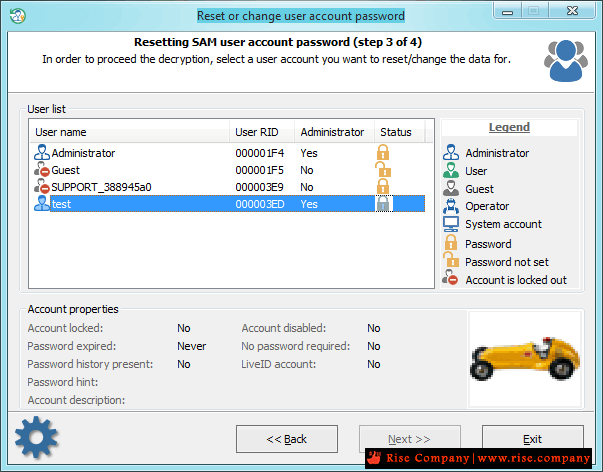Click the gear settings icon at bottom left
Viewport: 603px width, 472px height.
36,437
